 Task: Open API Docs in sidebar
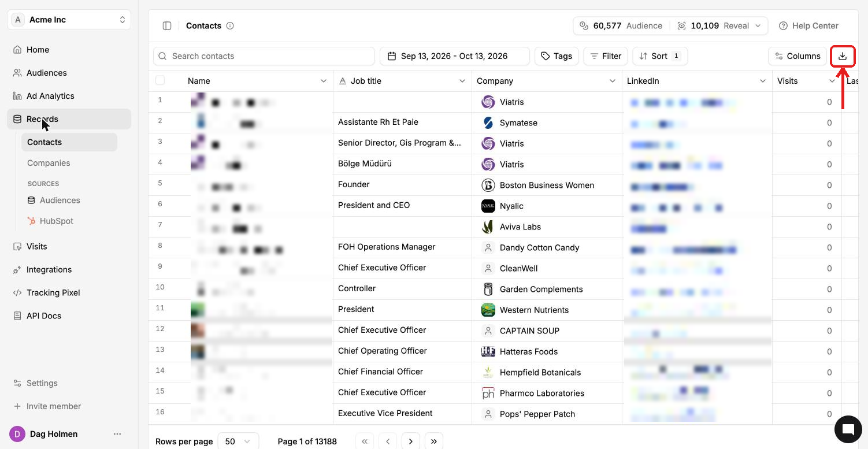[69, 316]
